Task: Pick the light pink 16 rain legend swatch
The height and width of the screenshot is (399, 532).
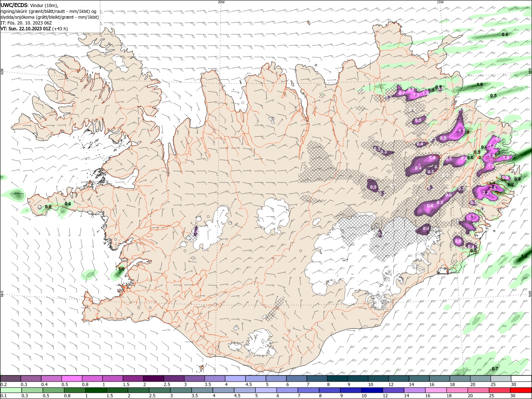Action: tap(436, 390)
